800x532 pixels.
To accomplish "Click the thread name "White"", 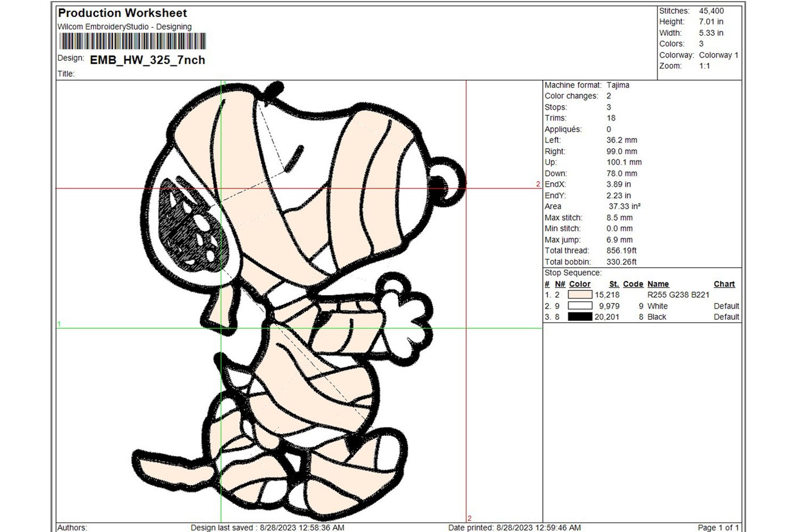I will (x=658, y=306).
